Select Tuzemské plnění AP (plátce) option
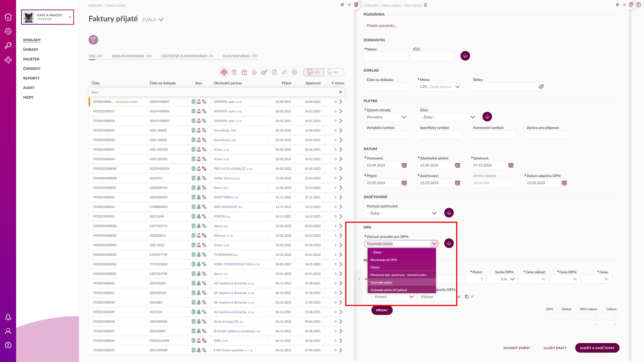 (401, 290)
